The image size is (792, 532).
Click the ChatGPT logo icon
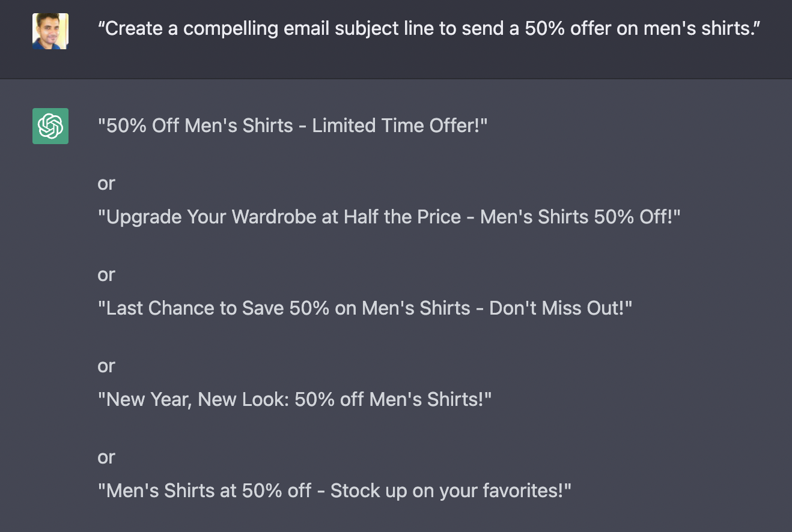point(50,126)
